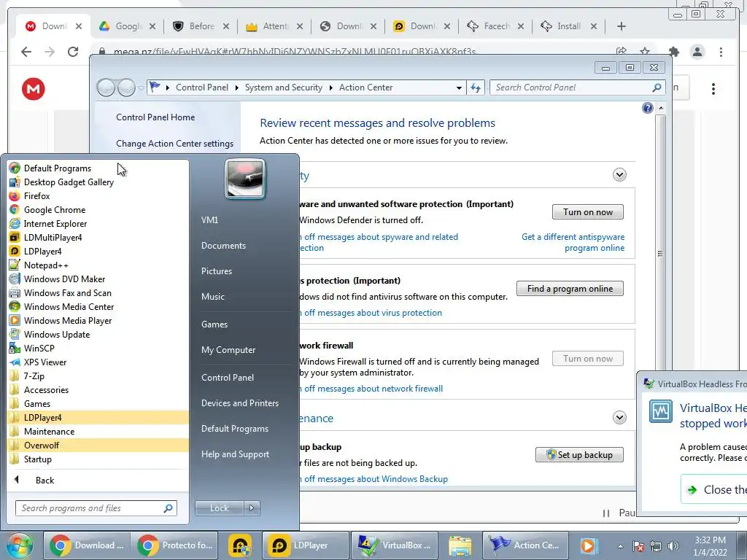Open Control Panel from Start menu right pane

point(228,378)
